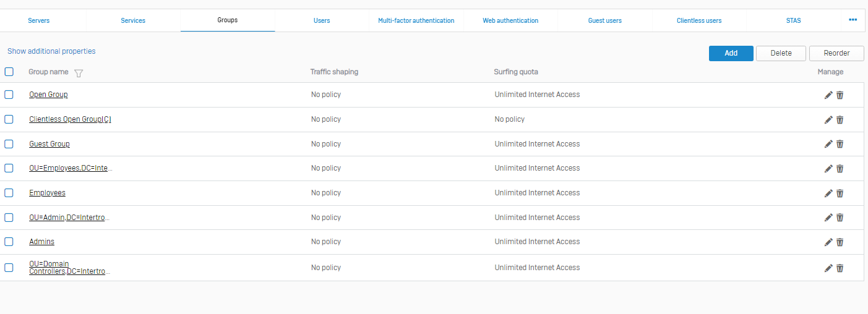
Task: Delete the OU=Domain Controllers group entry
Action: 840,268
